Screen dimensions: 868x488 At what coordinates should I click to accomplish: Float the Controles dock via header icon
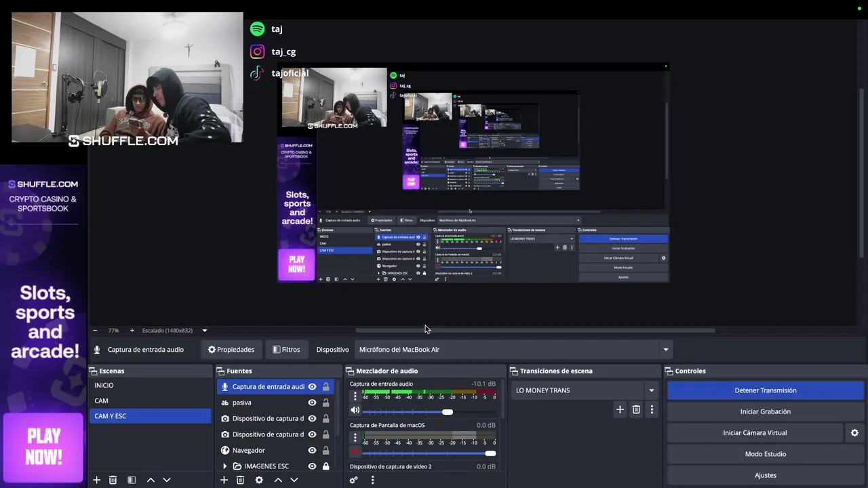[669, 371]
